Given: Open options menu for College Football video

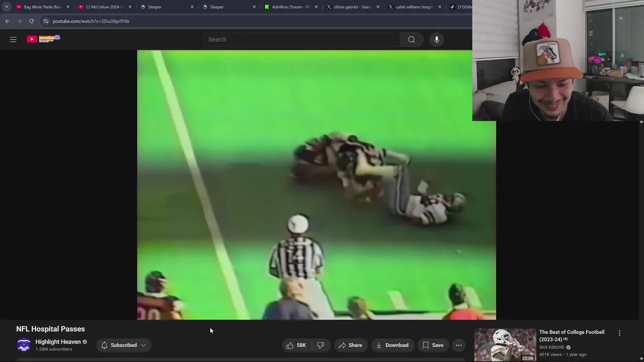Looking at the screenshot, I should (x=619, y=333).
